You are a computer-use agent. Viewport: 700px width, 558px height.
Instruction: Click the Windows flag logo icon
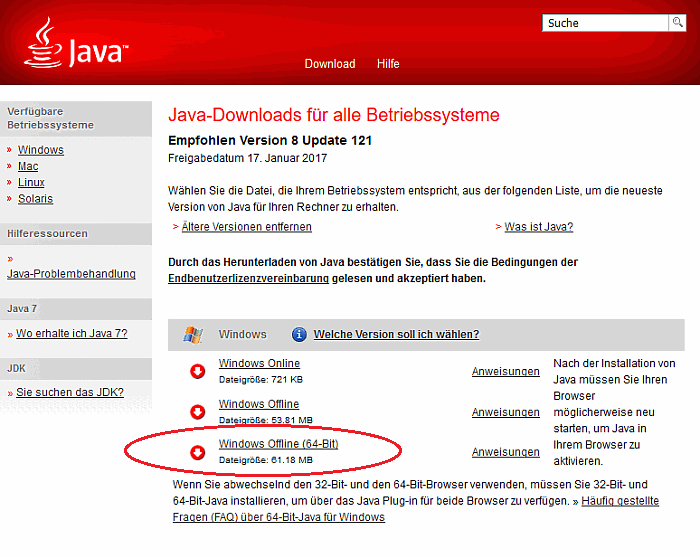coord(193,335)
